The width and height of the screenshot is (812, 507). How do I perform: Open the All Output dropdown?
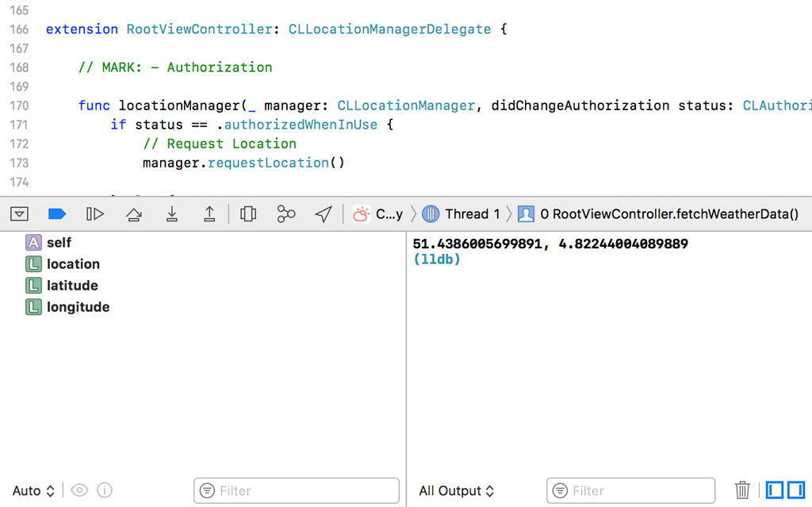tap(457, 490)
